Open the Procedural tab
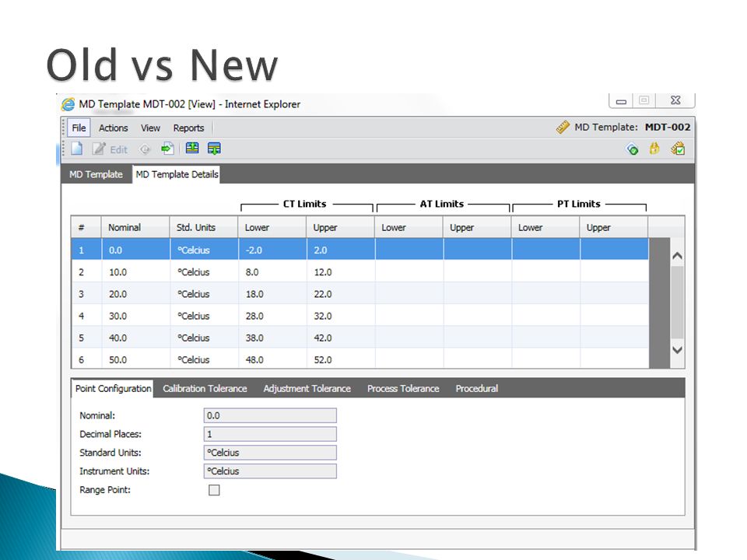Image resolution: width=747 pixels, height=560 pixels. tap(476, 389)
